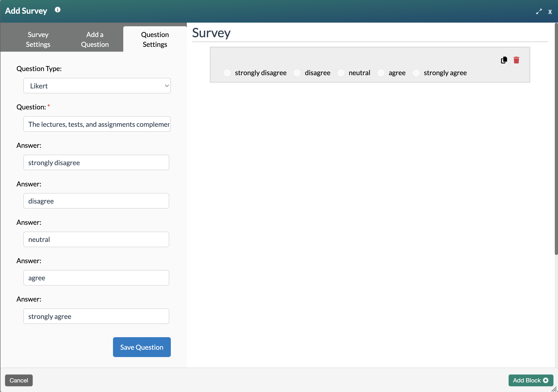The width and height of the screenshot is (558, 392).
Task: Click the vertical scrollbar on the right
Action: click(x=556, y=139)
